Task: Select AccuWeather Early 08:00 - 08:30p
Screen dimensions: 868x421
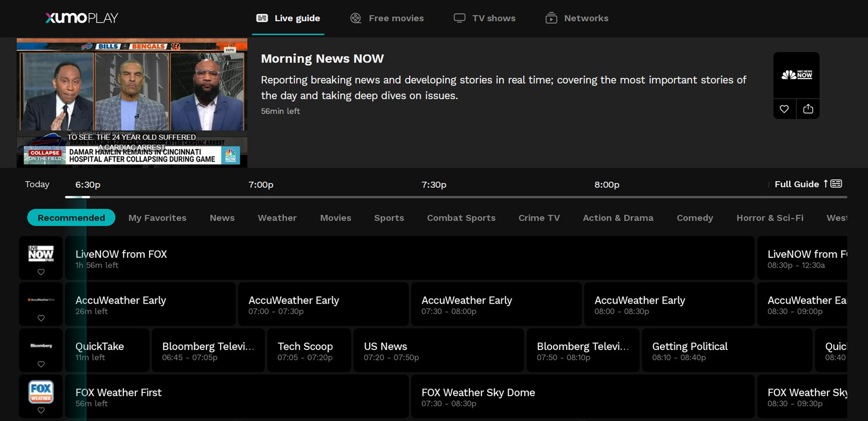Action: [669, 304]
